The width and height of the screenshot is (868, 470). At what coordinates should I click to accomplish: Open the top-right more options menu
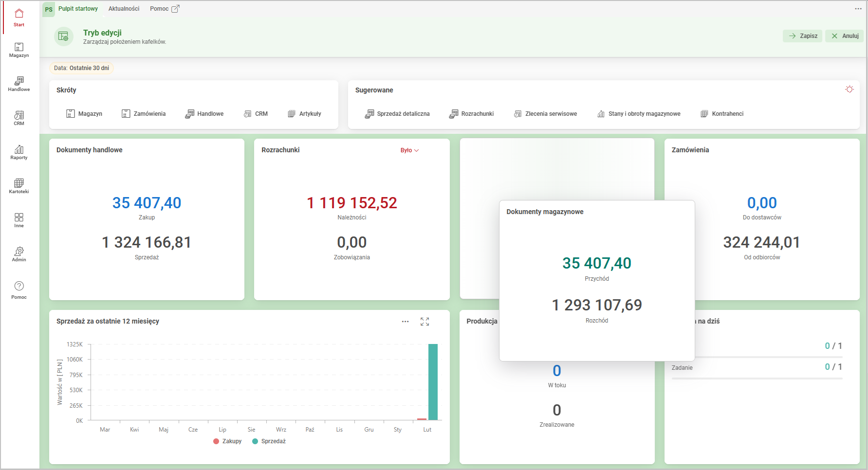(858, 9)
